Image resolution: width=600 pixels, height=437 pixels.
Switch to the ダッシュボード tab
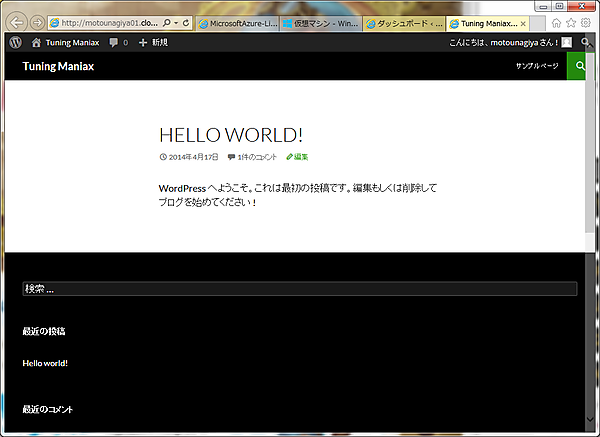[401, 22]
